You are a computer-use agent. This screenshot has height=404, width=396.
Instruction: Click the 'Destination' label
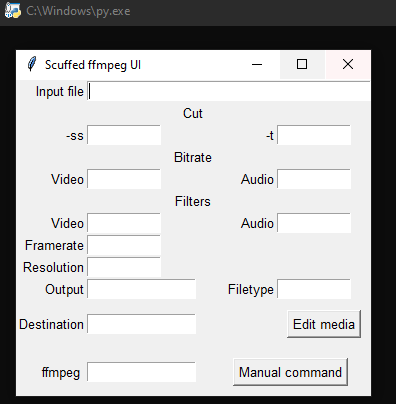point(51,324)
